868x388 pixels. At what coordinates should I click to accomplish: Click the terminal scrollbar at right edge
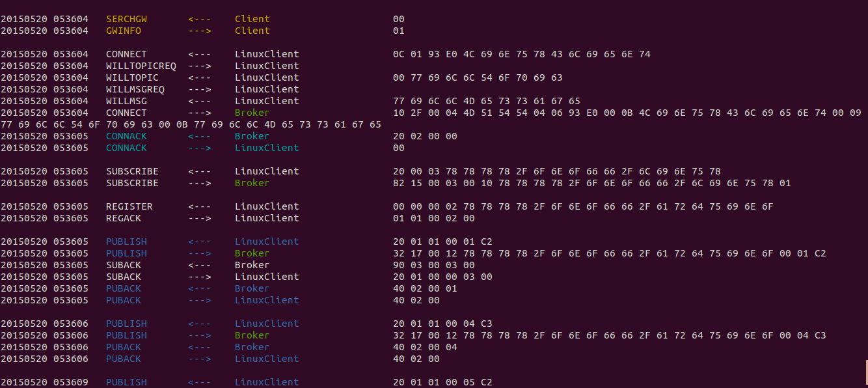pyautogui.click(x=865, y=371)
